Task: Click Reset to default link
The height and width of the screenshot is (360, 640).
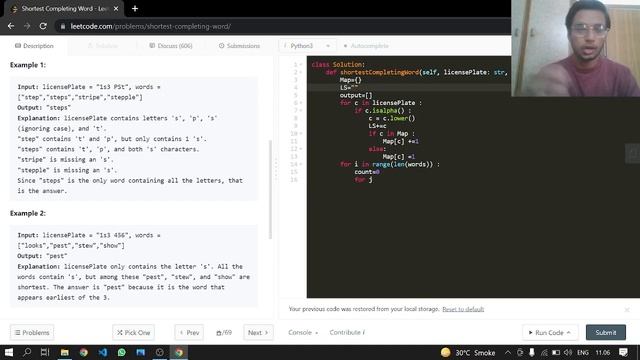Action: [x=463, y=309]
